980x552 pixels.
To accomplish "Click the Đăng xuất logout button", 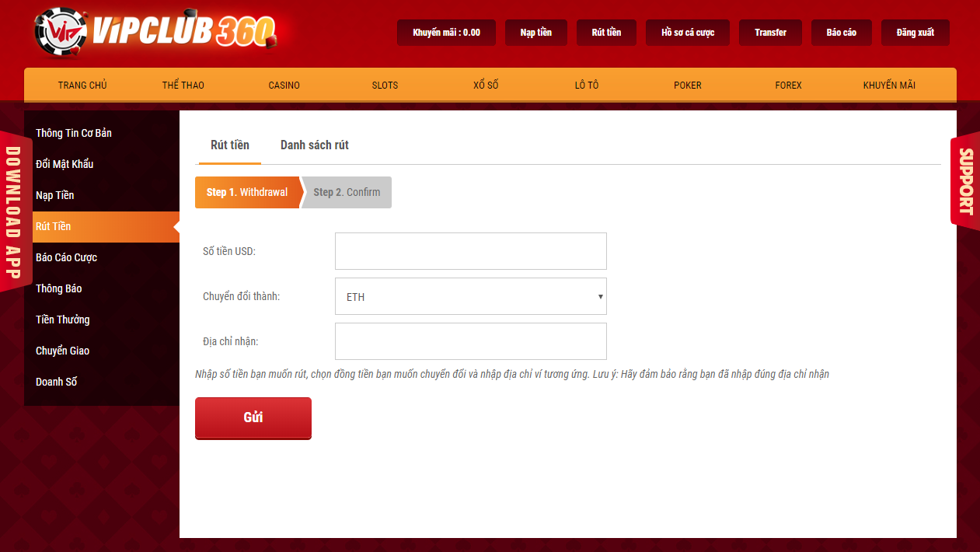I will click(x=915, y=33).
